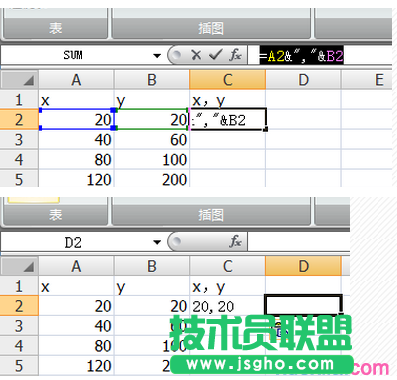The image size is (397, 380).
Task: Click green-bordered cell B2 with 20
Action: point(152,119)
